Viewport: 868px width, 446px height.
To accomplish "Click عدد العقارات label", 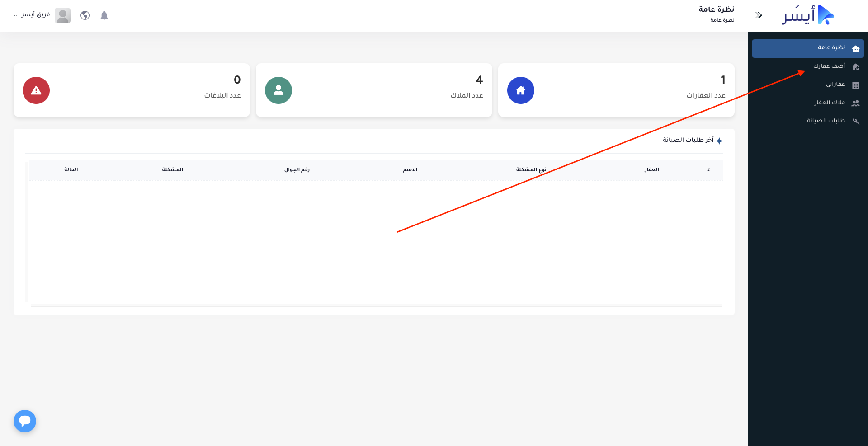I will click(706, 95).
